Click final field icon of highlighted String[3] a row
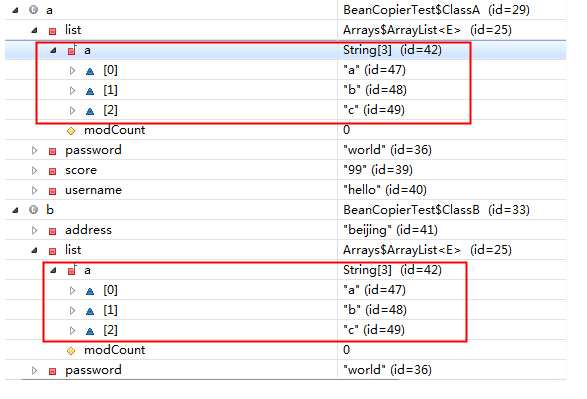 72,50
